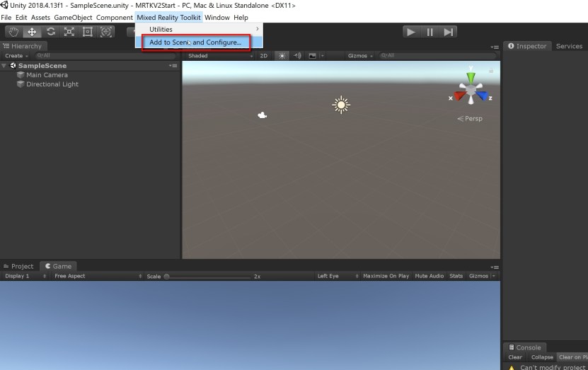588x370 pixels.
Task: Open the Display 1 dropdown
Action: coord(25,276)
